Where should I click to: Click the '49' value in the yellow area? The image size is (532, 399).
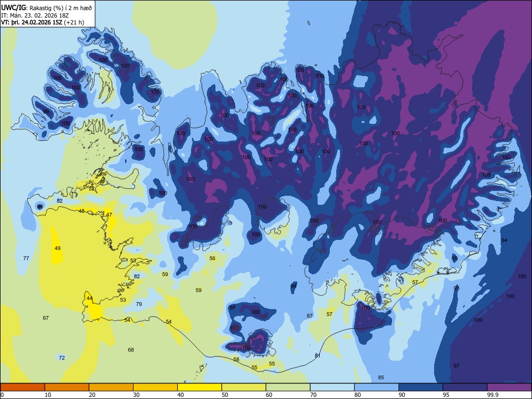57,248
